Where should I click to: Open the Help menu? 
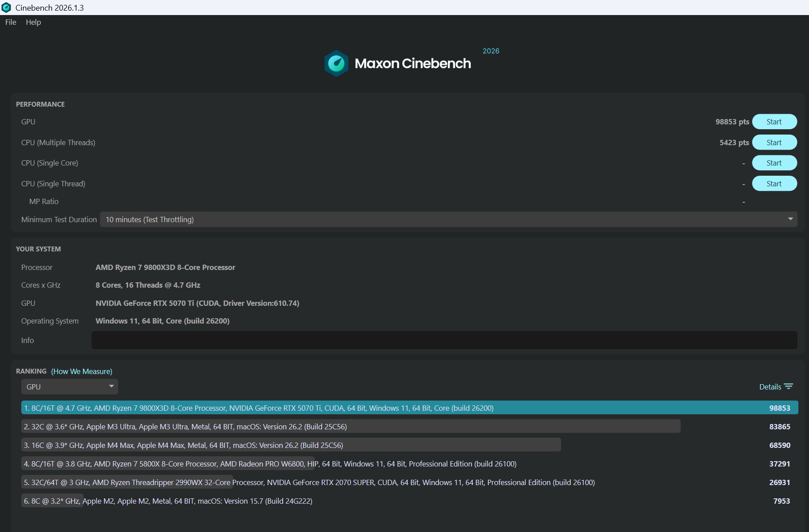33,22
